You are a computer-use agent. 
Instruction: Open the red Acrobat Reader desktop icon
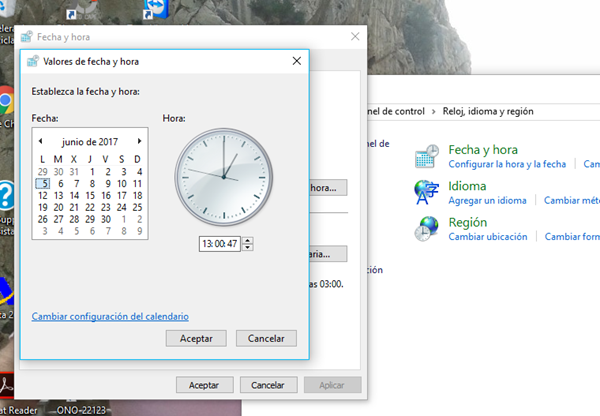7,385
